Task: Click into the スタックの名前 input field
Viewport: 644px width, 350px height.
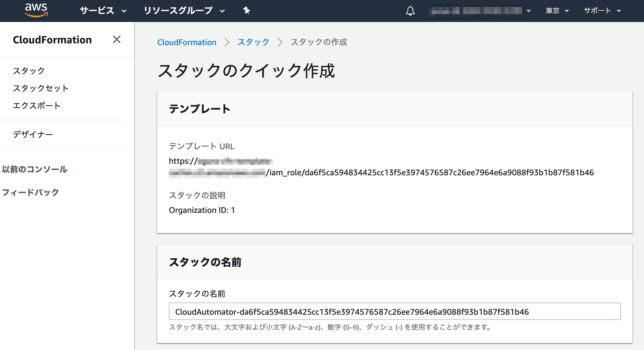Action: 395,312
